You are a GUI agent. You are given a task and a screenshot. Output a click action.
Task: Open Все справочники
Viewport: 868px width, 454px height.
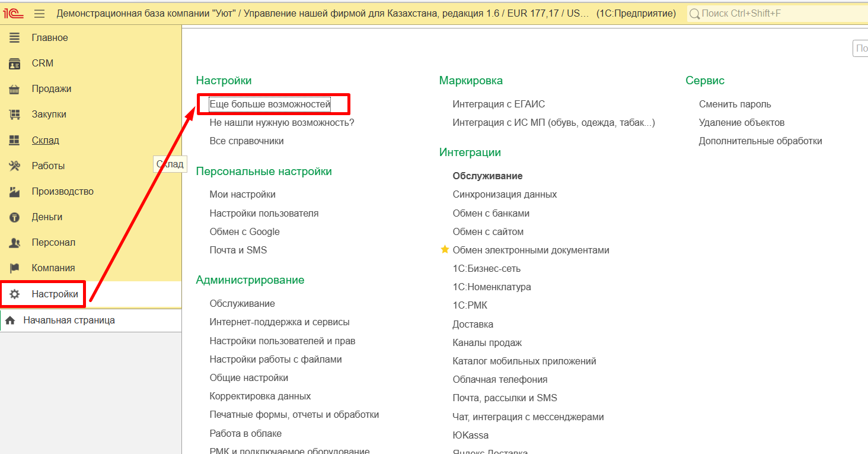click(247, 141)
